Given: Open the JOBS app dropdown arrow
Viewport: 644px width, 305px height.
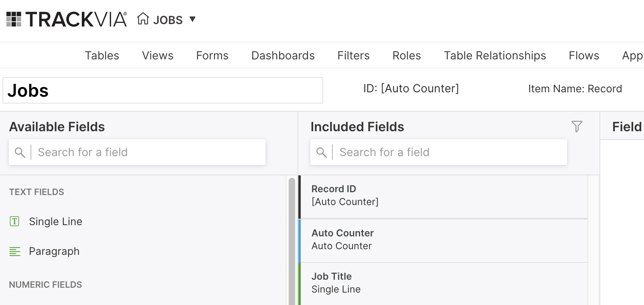Looking at the screenshot, I should pyautogui.click(x=192, y=19).
